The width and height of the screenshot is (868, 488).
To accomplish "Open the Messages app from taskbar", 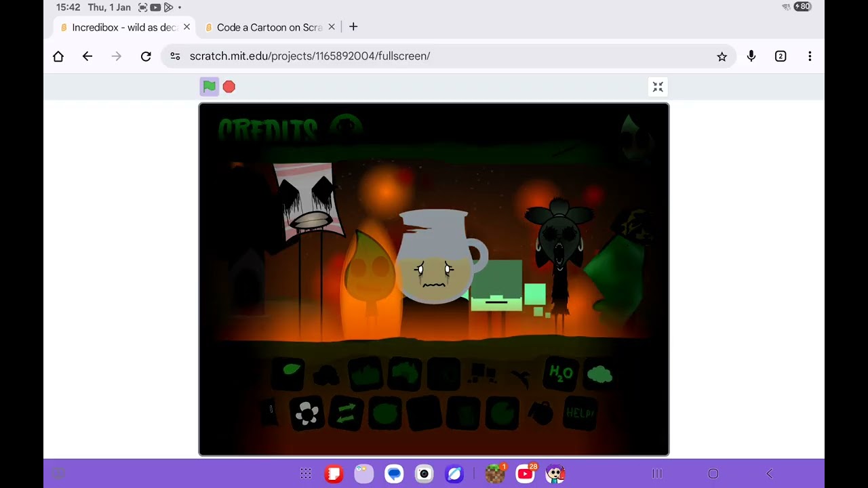I will pos(394,474).
